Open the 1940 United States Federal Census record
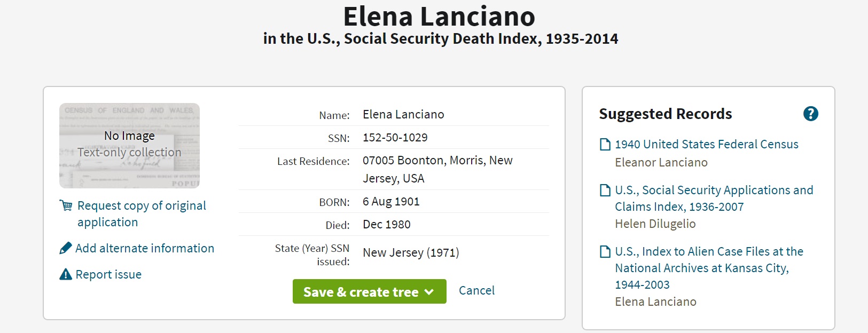Viewport: 868px width, 333px height. pyautogui.click(x=706, y=144)
